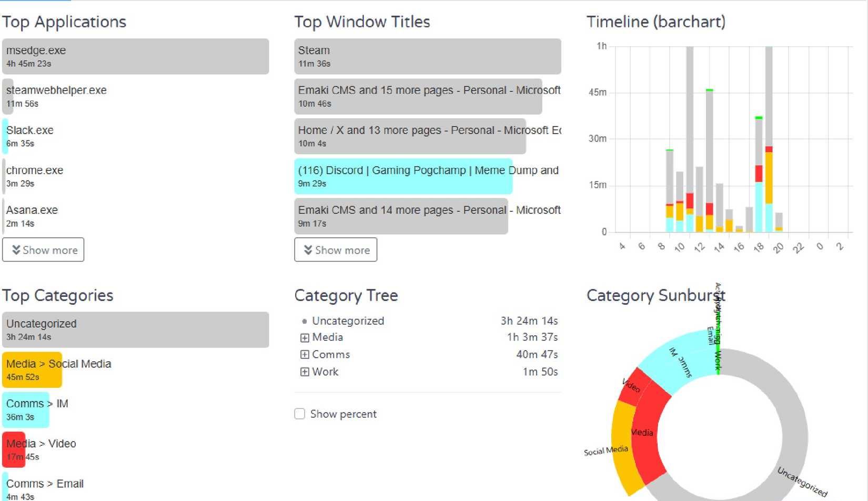Expand the Comms category tree node
The width and height of the screenshot is (868, 501).
[x=305, y=355]
